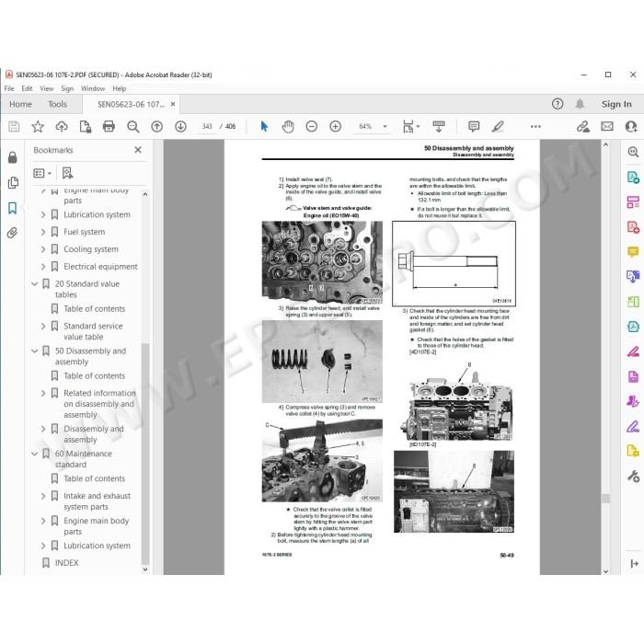The width and height of the screenshot is (644, 644).
Task: Open the File menu
Action: tap(9, 88)
